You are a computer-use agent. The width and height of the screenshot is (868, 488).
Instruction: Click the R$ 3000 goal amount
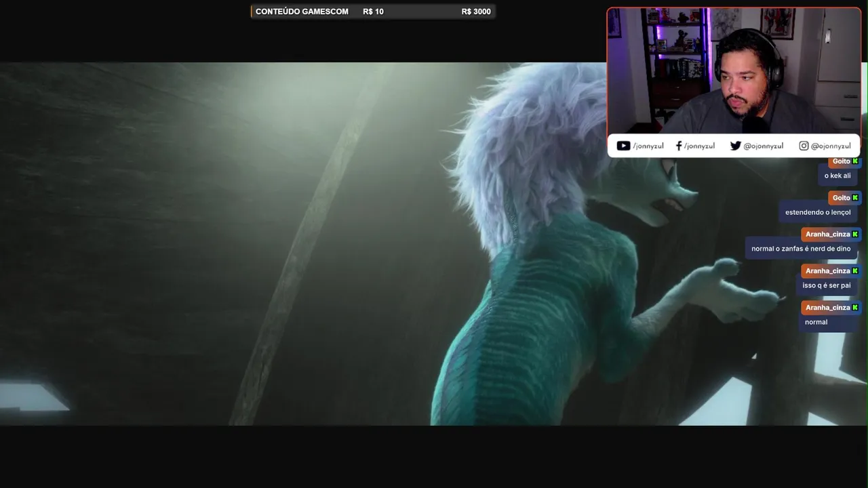(476, 12)
